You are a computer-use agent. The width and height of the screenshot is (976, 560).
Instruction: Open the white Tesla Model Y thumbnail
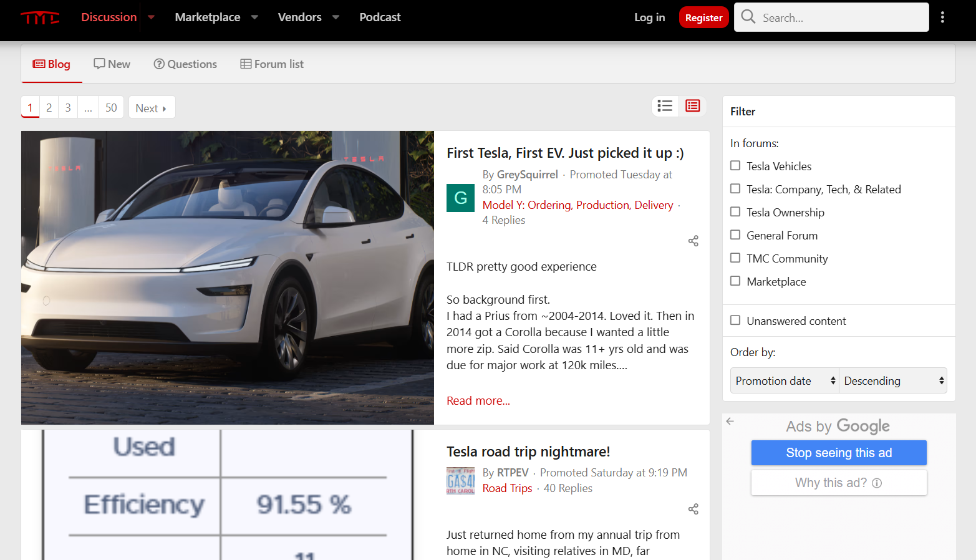pos(228,278)
